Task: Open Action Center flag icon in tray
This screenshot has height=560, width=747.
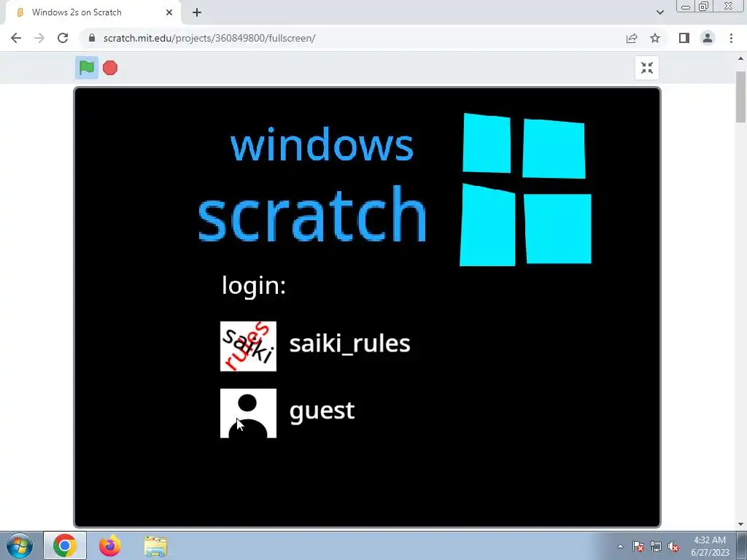Action: tap(638, 546)
